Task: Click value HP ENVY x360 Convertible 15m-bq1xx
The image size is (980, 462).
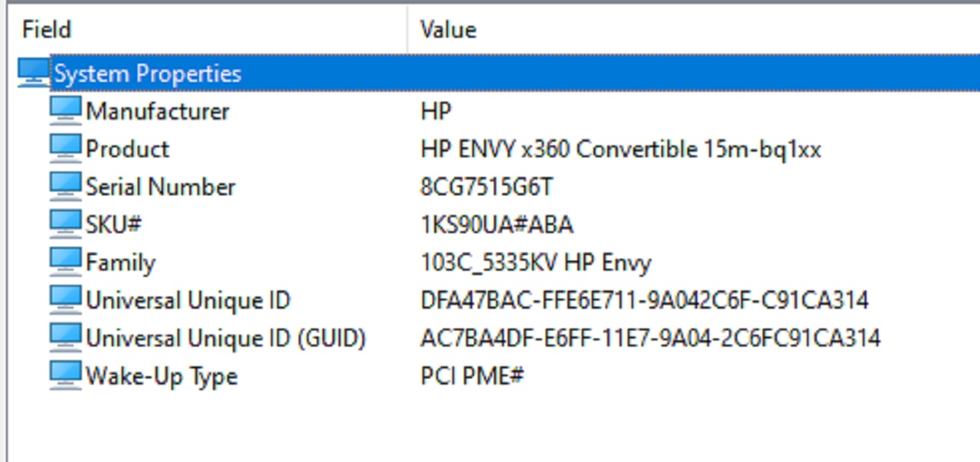Action: point(621,149)
